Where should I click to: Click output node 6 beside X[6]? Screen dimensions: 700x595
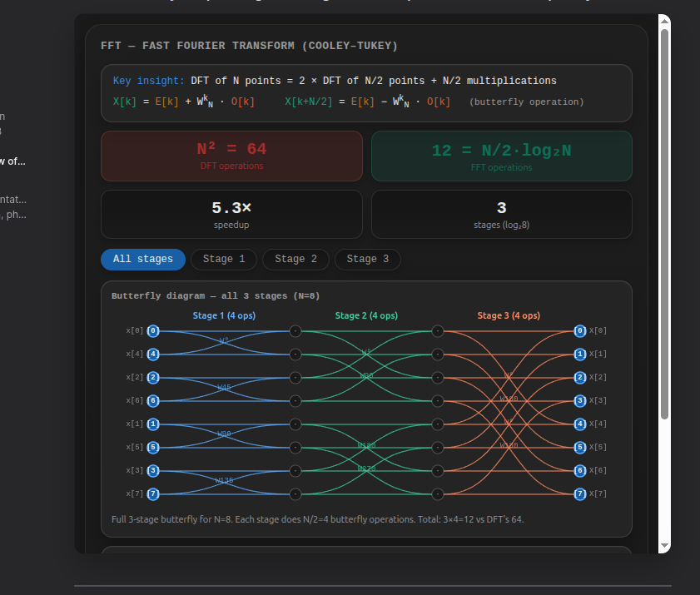(580, 470)
